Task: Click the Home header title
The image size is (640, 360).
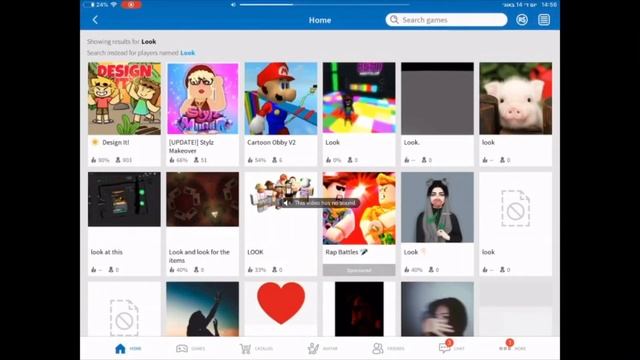Action: tap(320, 20)
